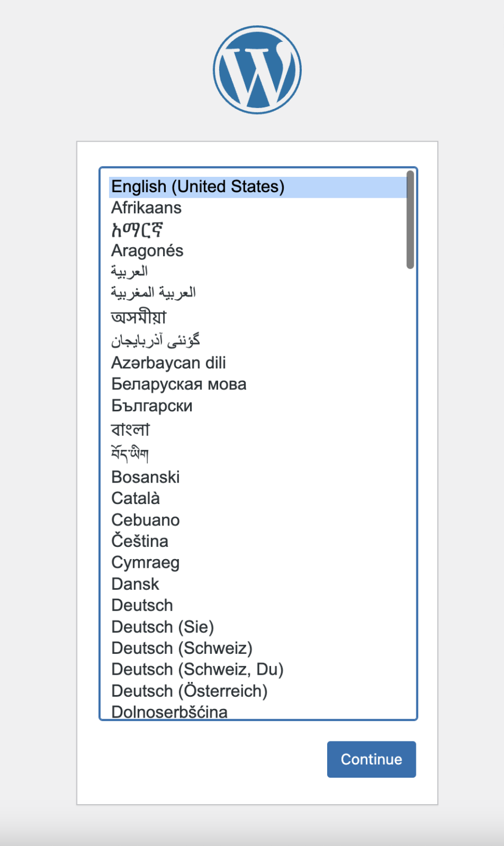Select Cebuano language
The width and height of the screenshot is (504, 846).
tap(145, 520)
